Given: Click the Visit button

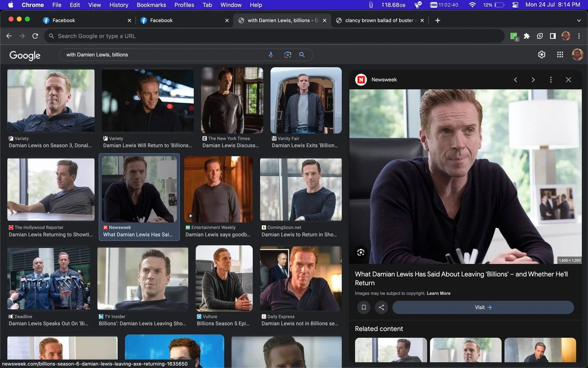Looking at the screenshot, I should pos(483,307).
